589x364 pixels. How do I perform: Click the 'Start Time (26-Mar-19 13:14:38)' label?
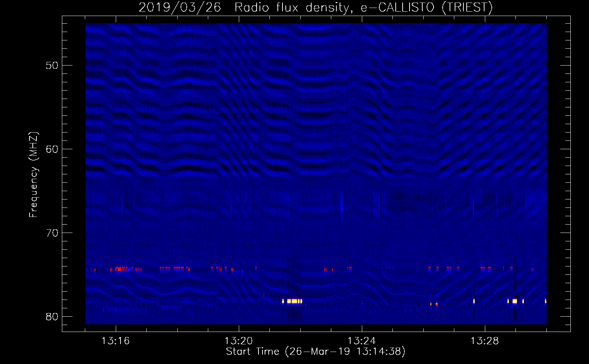pos(316,352)
